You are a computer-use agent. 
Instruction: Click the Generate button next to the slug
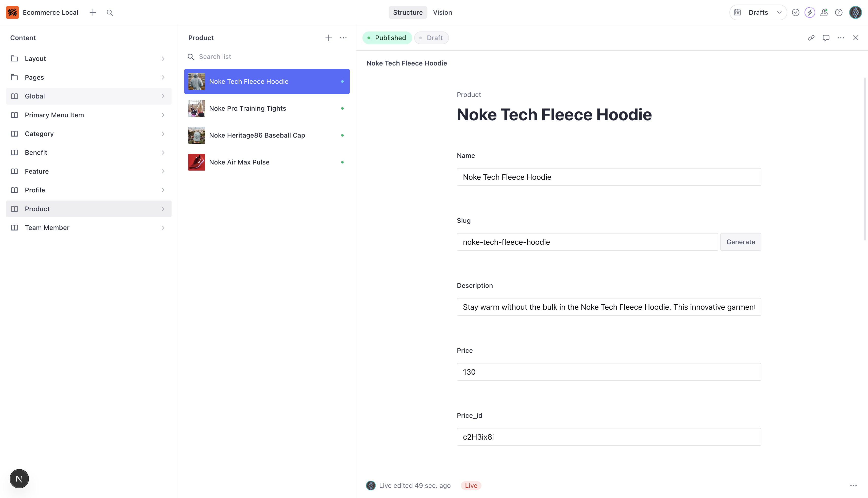tap(740, 242)
